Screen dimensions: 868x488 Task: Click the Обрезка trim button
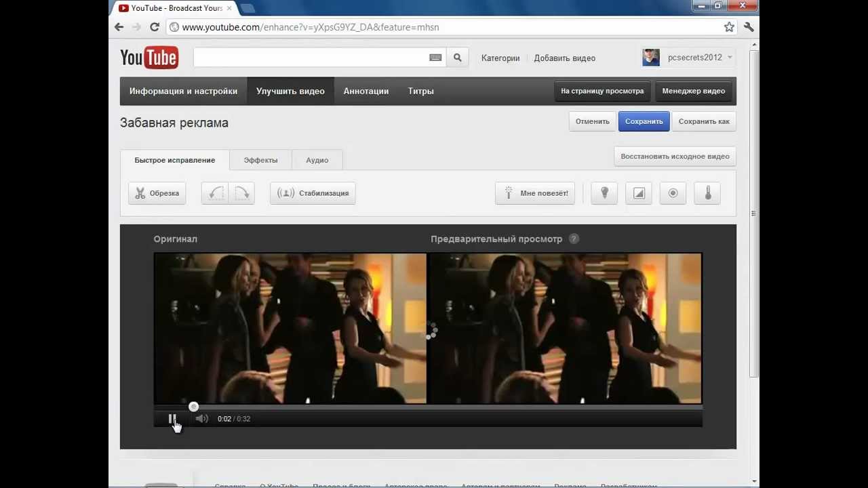point(157,193)
